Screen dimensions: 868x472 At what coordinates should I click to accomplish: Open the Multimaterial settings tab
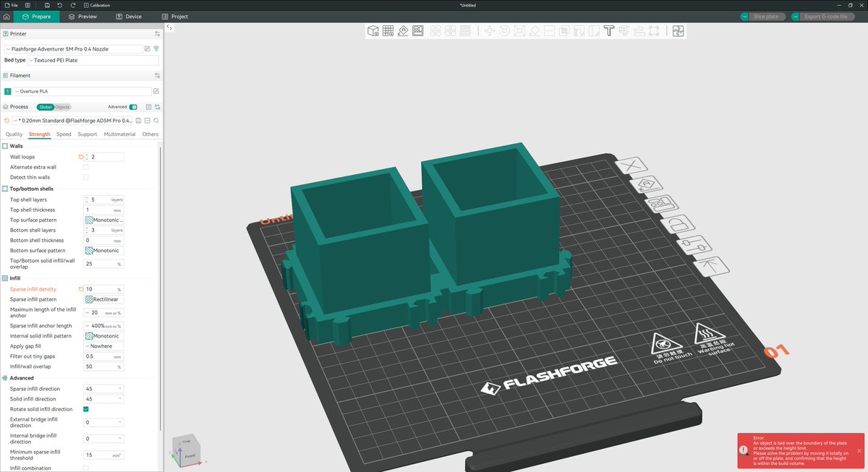tap(119, 134)
